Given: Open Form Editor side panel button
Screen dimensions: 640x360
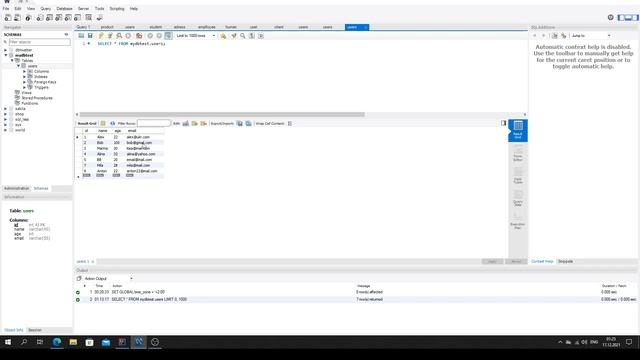Looking at the screenshot, I should pos(518,153).
